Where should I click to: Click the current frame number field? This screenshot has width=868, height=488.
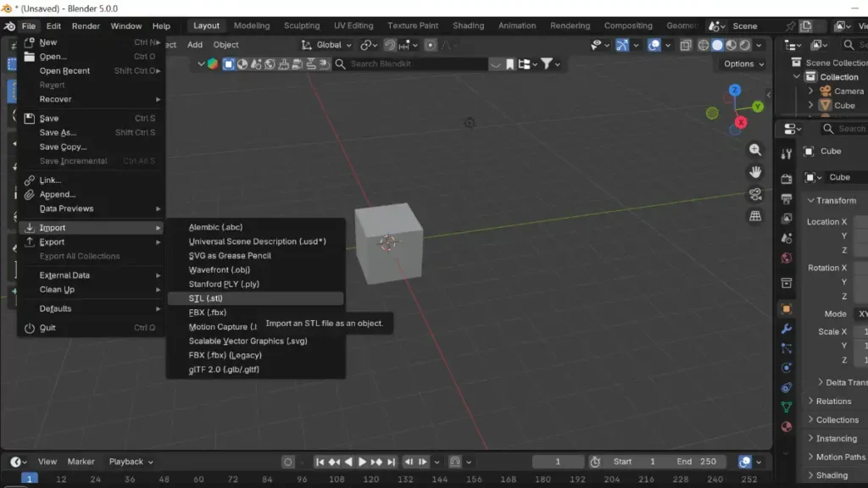558,462
